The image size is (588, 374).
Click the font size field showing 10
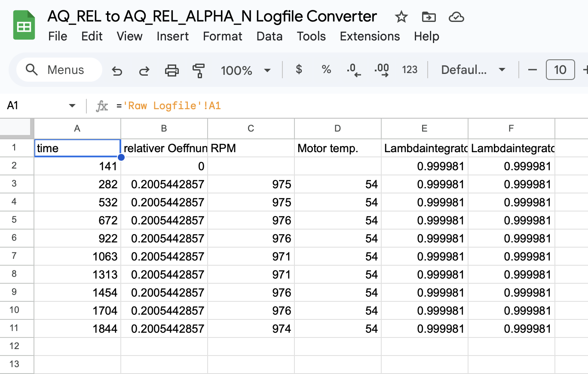point(560,70)
